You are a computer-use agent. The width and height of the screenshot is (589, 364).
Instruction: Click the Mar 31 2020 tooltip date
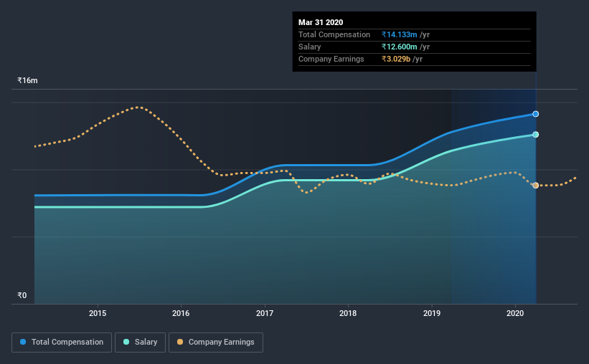point(321,22)
